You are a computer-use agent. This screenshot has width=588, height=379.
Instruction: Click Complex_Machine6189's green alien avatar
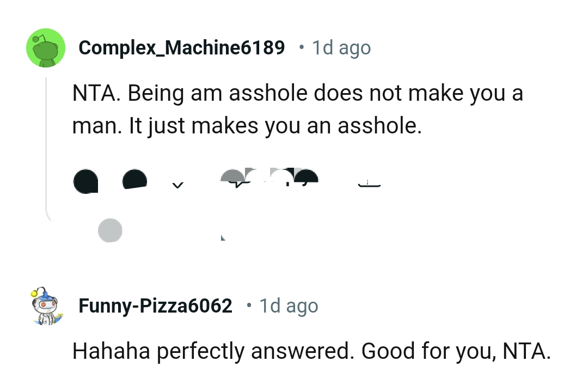46,48
